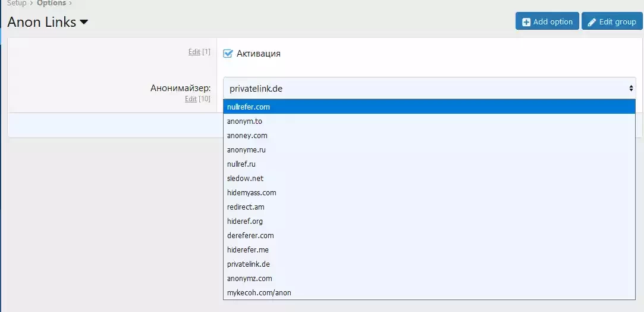Select anonymz.com option
Image resolution: width=644 pixels, height=312 pixels.
(x=429, y=278)
